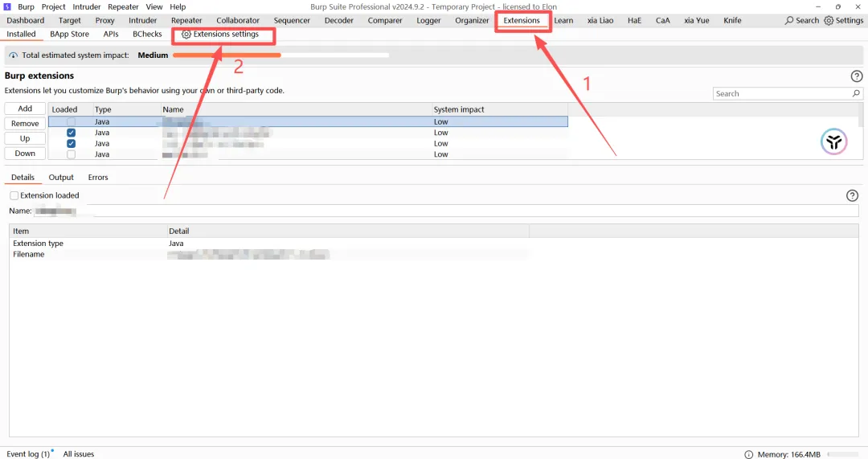Click the system impact gauge icon
The height and width of the screenshot is (459, 868).
point(14,55)
